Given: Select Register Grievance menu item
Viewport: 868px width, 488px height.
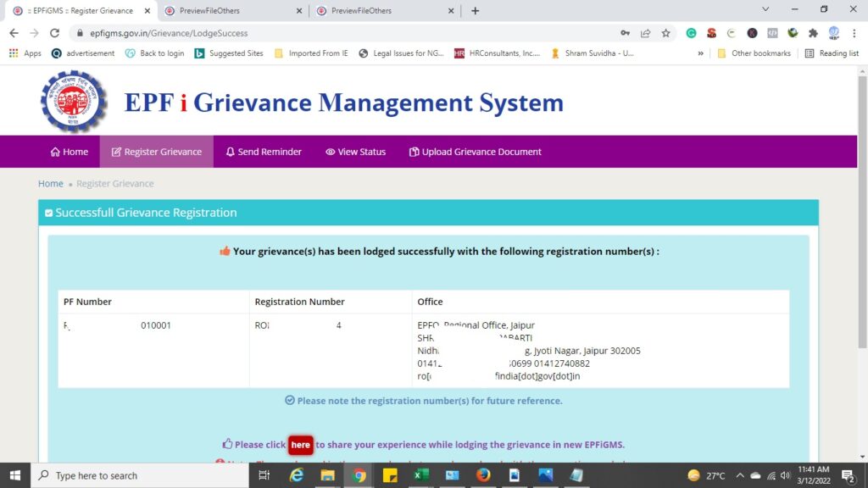Looking at the screenshot, I should point(157,152).
